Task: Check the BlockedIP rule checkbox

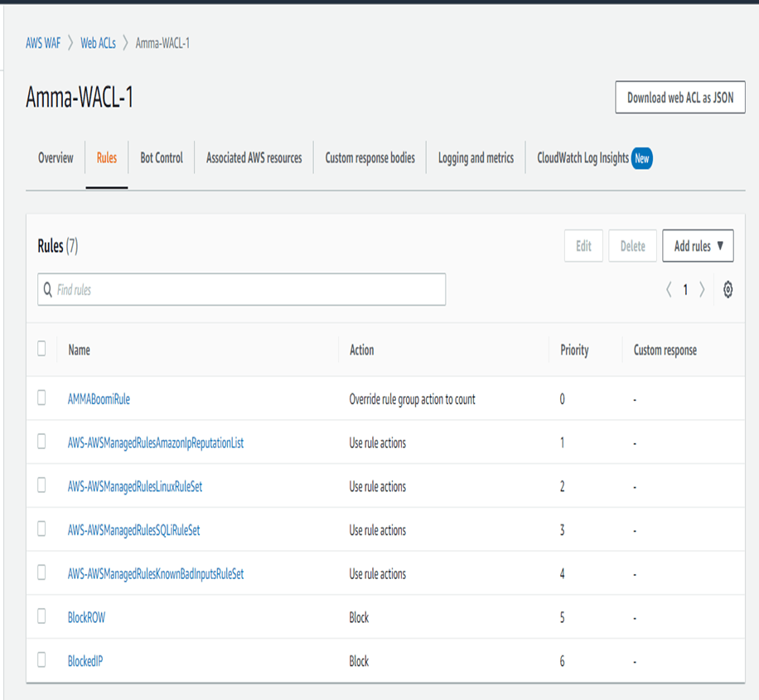Action: tap(41, 660)
